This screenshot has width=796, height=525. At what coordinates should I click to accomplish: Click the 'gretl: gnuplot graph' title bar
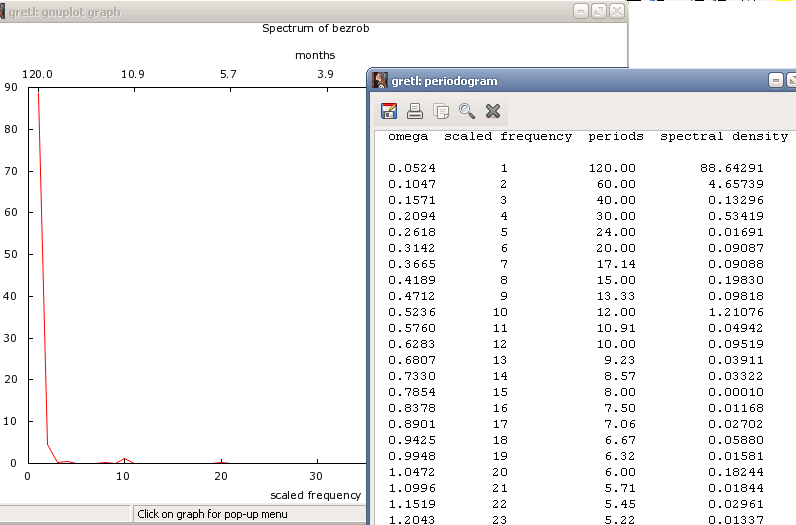[314, 11]
